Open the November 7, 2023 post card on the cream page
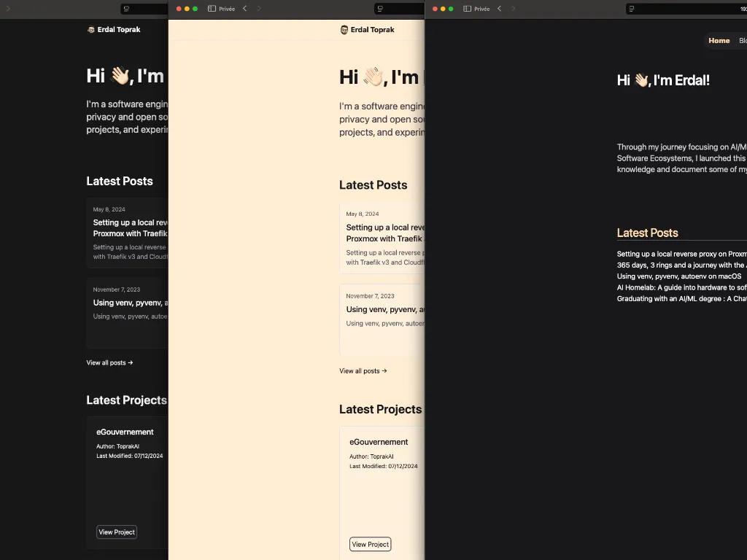Screen dimensions: 747x560 (381, 310)
